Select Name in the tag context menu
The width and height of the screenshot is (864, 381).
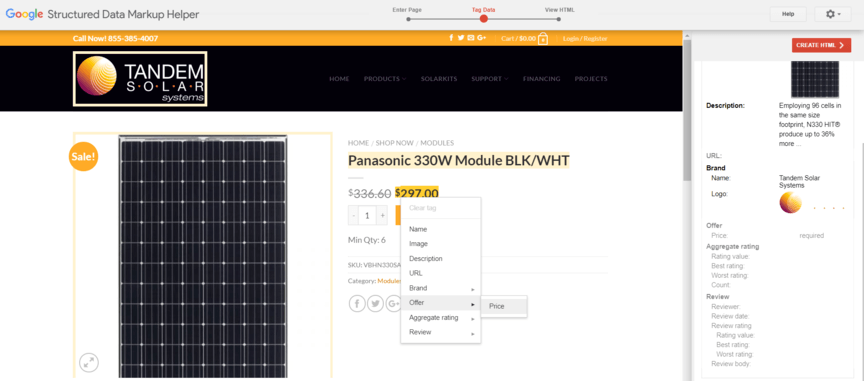[x=441, y=229]
